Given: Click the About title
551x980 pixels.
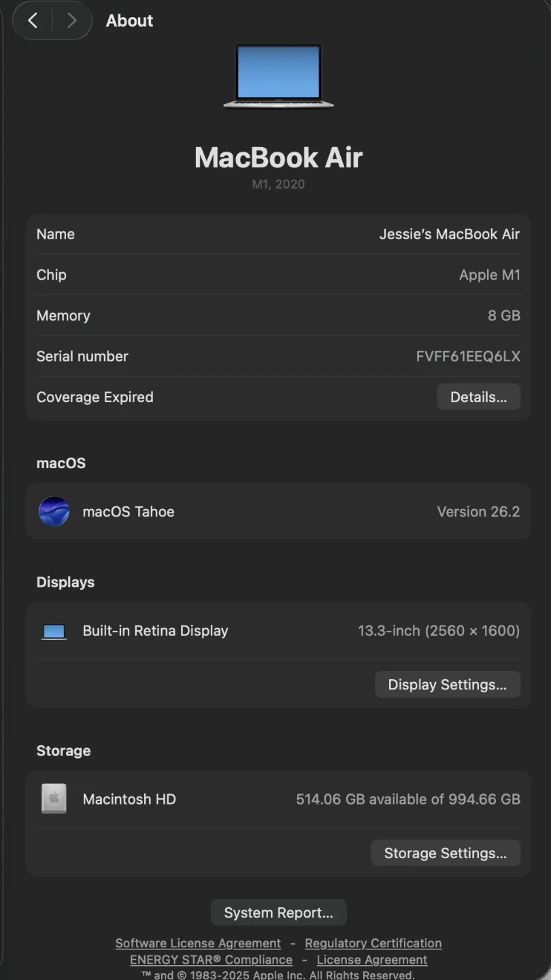Looking at the screenshot, I should coord(129,20).
